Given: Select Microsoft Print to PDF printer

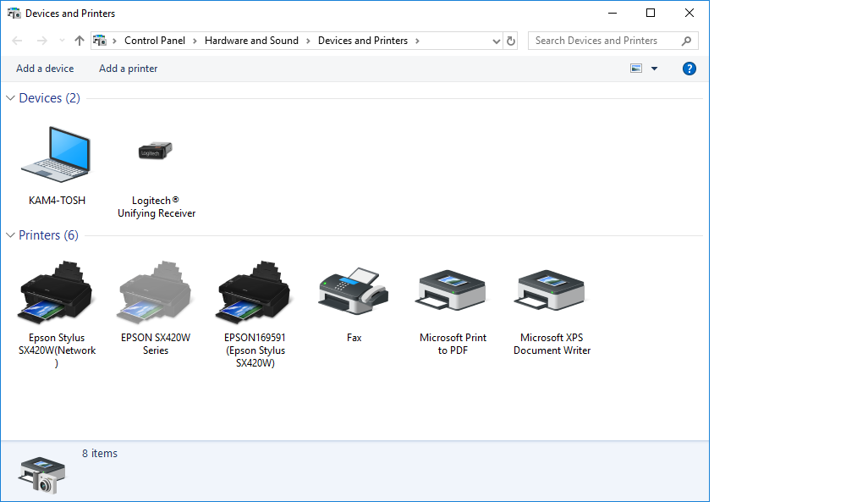Looking at the screenshot, I should click(x=453, y=291).
